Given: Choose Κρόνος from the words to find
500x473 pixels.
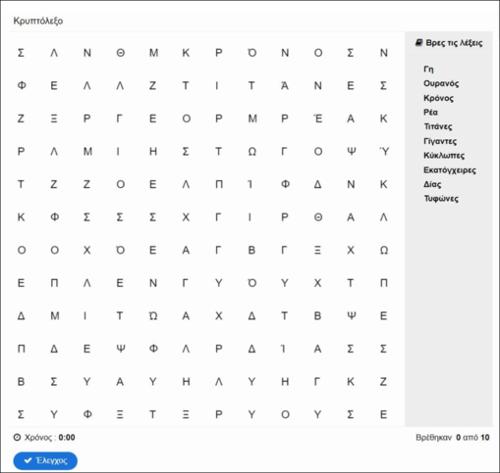Looking at the screenshot, I should pyautogui.click(x=438, y=98).
